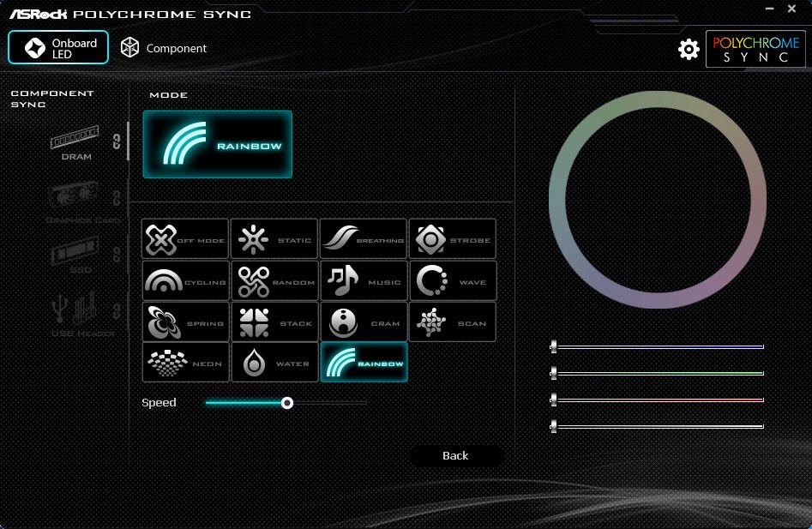Screen dimensions: 812x529
Task: Click the Speed slider handle
Action: (287, 403)
